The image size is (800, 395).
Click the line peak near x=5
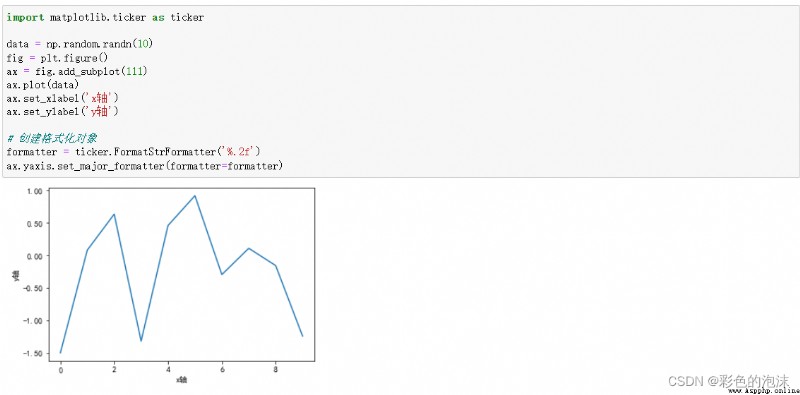(x=194, y=195)
